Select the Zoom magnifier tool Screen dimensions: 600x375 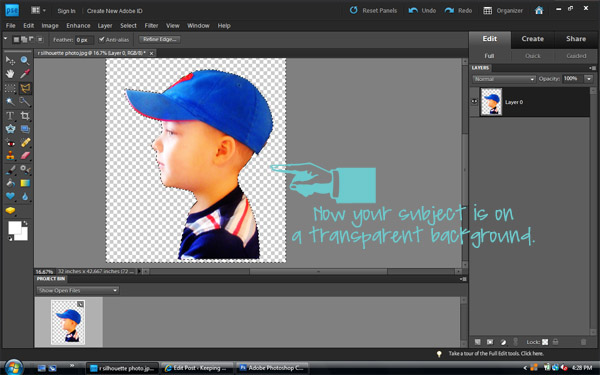(x=25, y=60)
